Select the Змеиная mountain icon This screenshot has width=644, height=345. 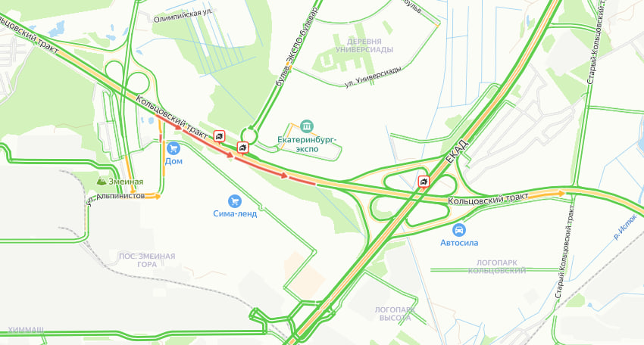[x=102, y=181]
